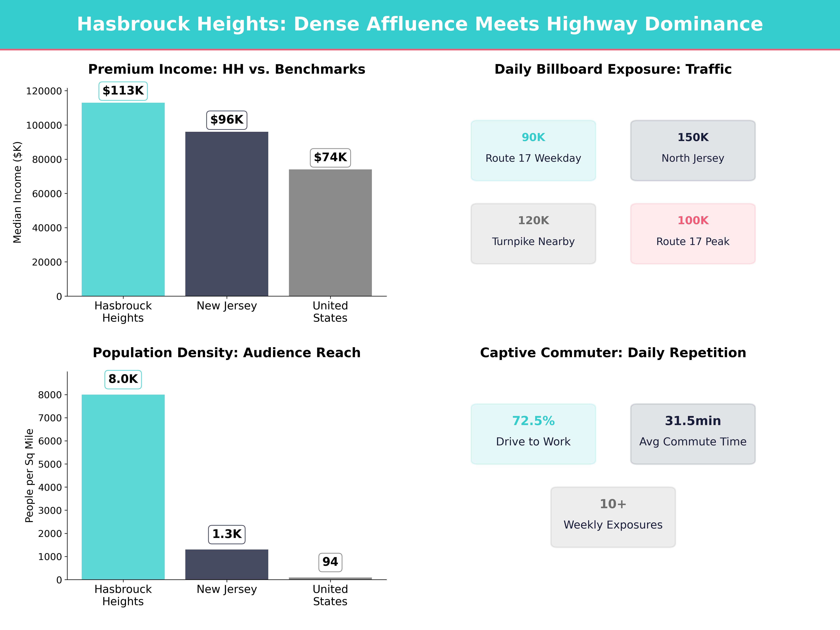Screen dimensions: 840x630
Task: Select the Population Density chart title
Action: coord(227,352)
